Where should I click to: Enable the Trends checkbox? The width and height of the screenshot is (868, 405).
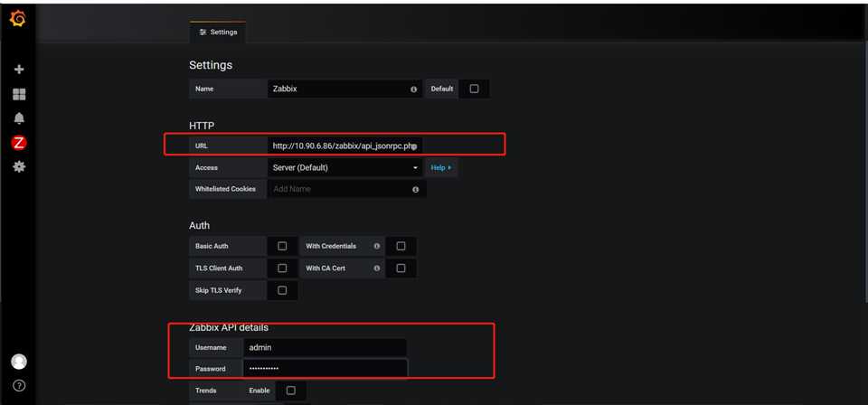pyautogui.click(x=290, y=391)
